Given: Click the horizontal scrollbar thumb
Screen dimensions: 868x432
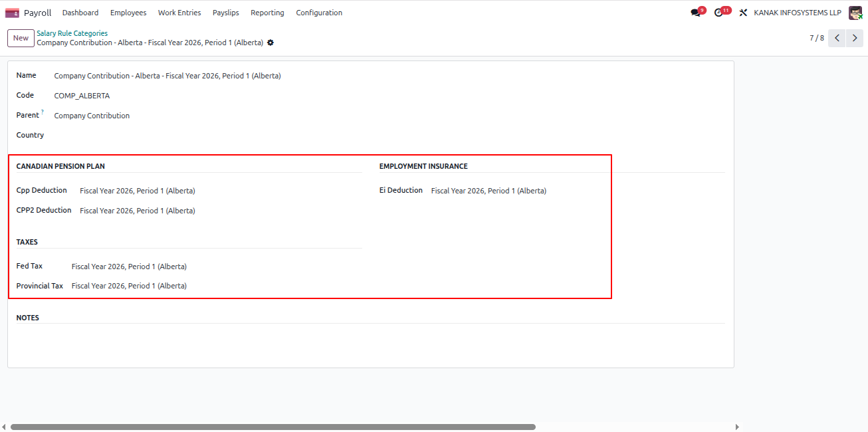Looking at the screenshot, I should (x=272, y=427).
